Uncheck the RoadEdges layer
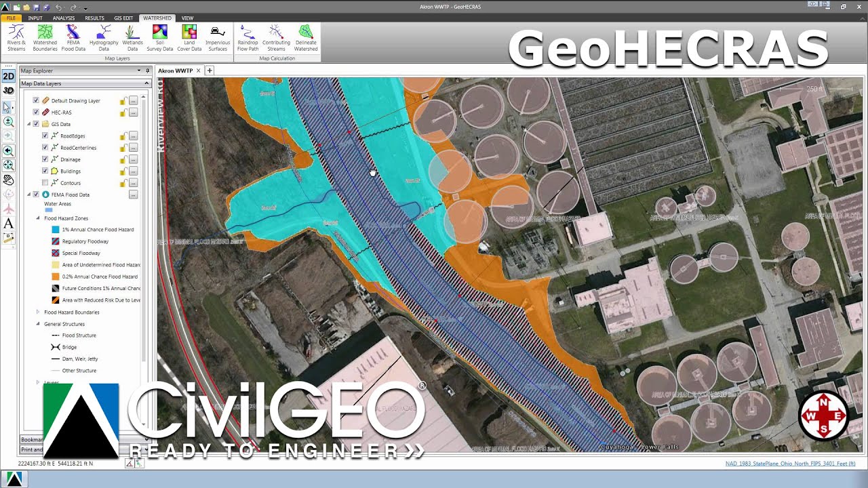 pos(45,136)
